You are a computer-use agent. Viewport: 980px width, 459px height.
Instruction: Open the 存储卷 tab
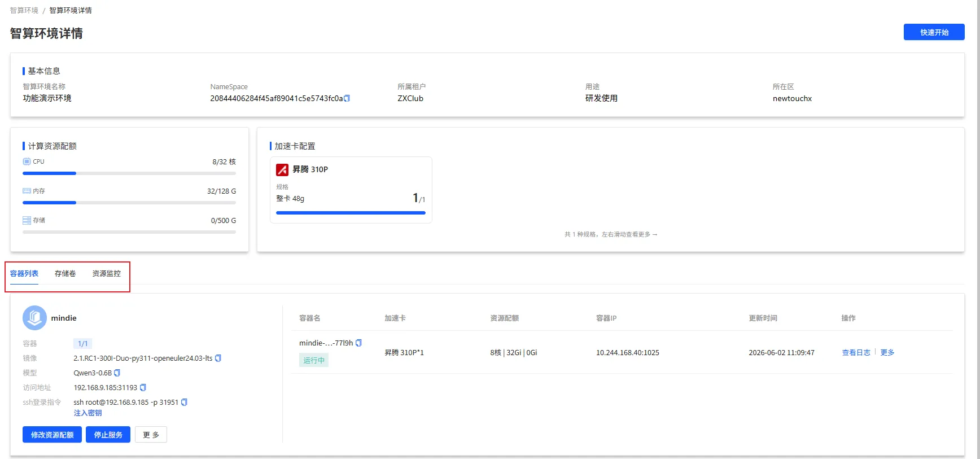tap(65, 273)
